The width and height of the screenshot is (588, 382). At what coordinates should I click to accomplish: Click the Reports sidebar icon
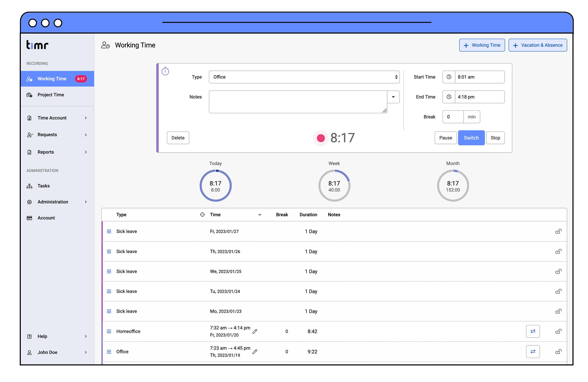coord(30,152)
